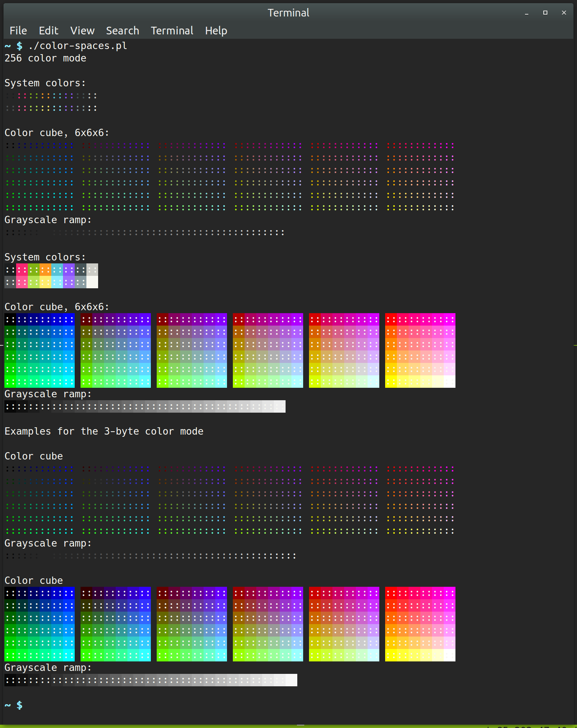Click the first 'Color cube, 6x6x6:' heading
577x728 pixels.
(x=57, y=133)
